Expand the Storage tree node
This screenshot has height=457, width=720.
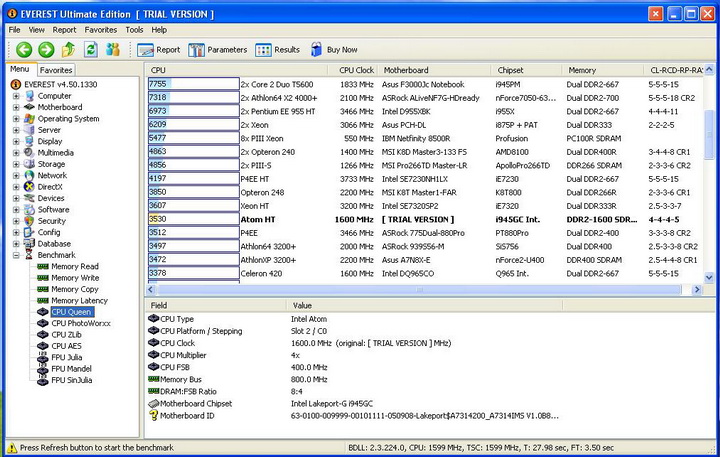coord(16,164)
